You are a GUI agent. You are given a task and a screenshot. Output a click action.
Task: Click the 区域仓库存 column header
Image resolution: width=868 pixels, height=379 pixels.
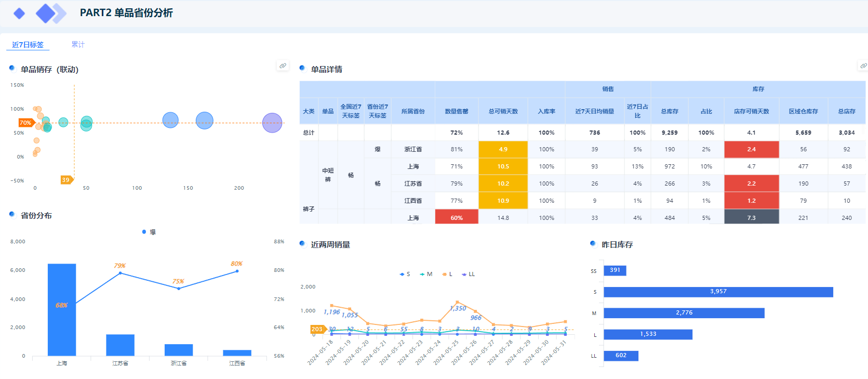[803, 111]
